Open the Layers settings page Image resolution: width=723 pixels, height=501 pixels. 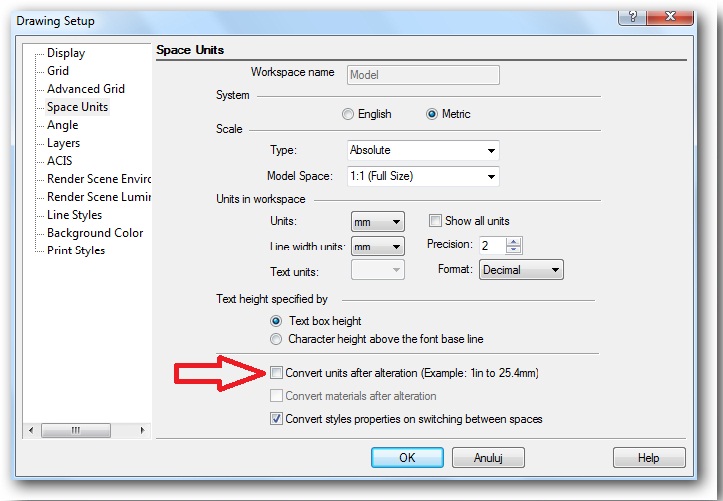(x=63, y=143)
